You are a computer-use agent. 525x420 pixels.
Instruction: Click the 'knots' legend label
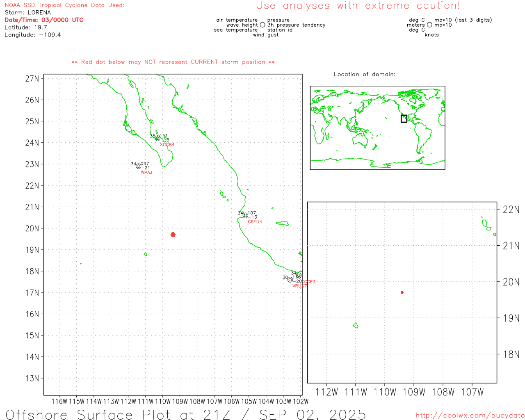click(432, 35)
